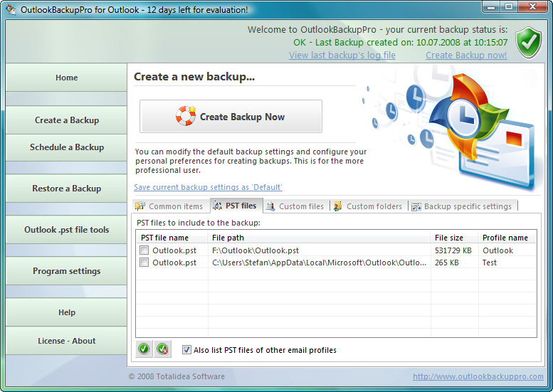
Task: Click the lifebuoy icon on Create Backup Now
Action: click(x=186, y=116)
